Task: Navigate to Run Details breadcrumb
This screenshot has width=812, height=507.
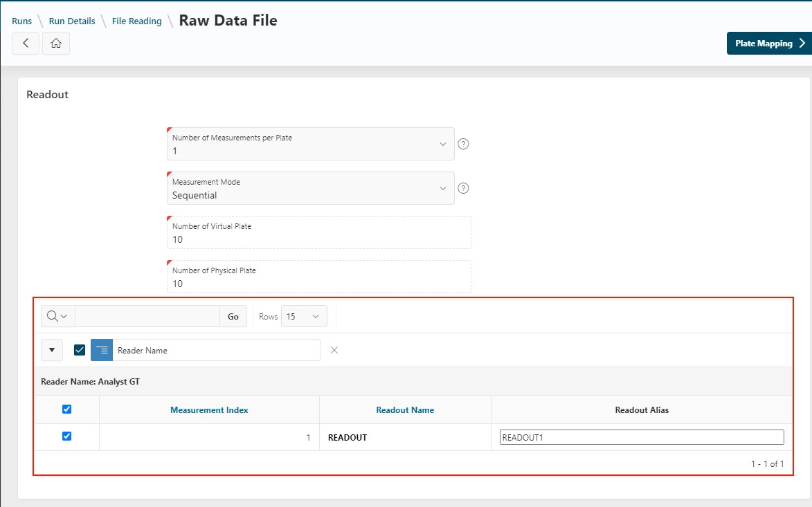Action: point(72,21)
